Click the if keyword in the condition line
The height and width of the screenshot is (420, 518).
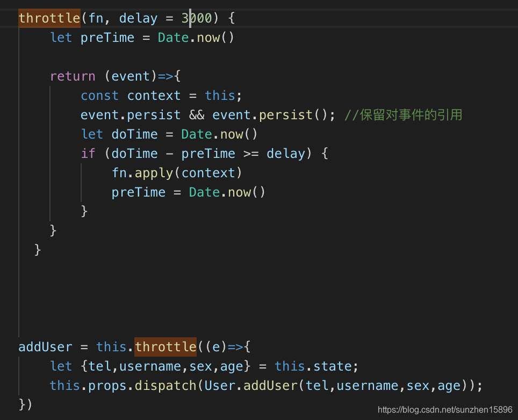click(88, 154)
